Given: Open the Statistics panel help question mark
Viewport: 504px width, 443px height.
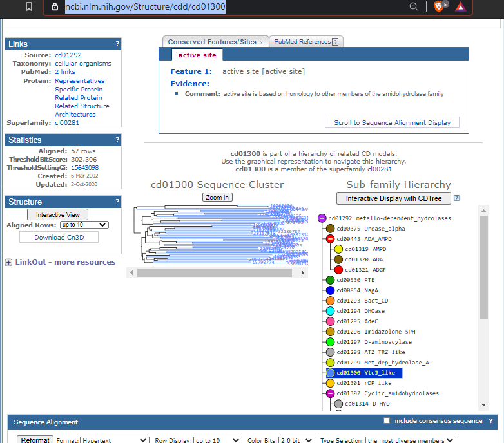Looking at the screenshot, I should pyautogui.click(x=117, y=140).
